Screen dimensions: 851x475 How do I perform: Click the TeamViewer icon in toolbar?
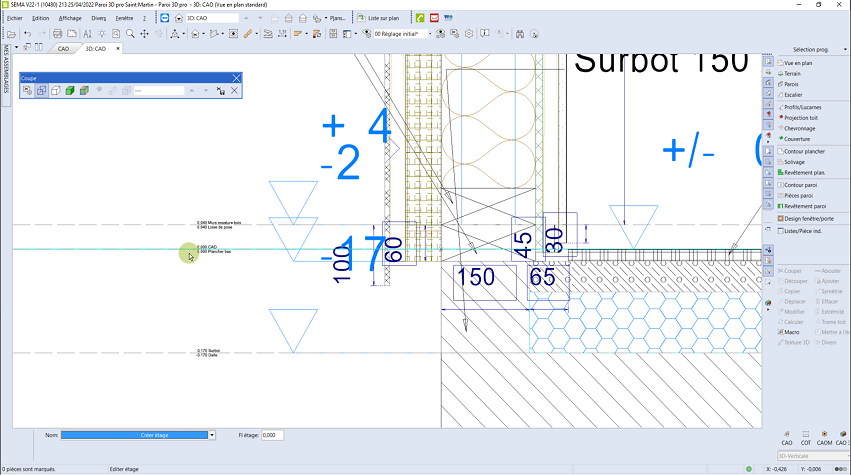point(164,18)
